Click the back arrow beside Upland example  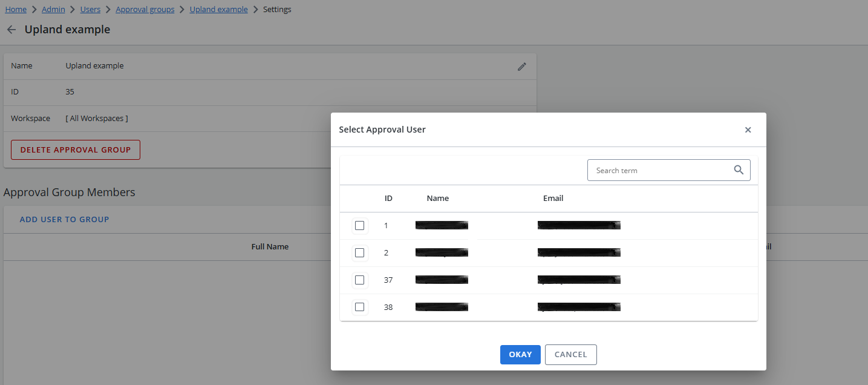[x=11, y=30]
